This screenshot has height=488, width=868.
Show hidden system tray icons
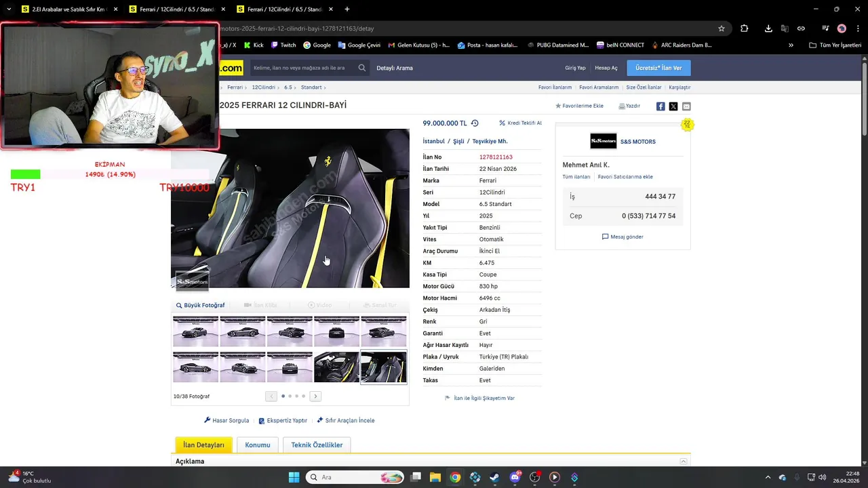[x=768, y=477]
